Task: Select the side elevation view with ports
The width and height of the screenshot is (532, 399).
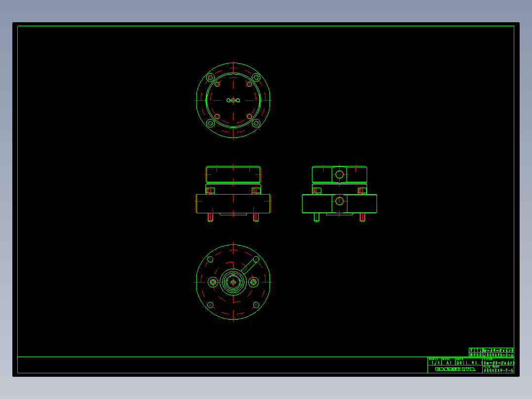Action: tap(340, 194)
